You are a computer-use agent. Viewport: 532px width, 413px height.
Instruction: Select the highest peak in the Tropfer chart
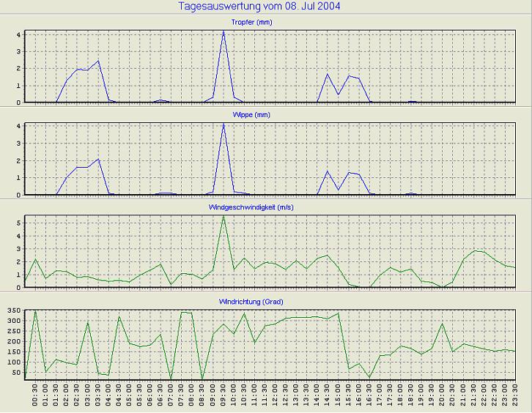pyautogui.click(x=223, y=31)
